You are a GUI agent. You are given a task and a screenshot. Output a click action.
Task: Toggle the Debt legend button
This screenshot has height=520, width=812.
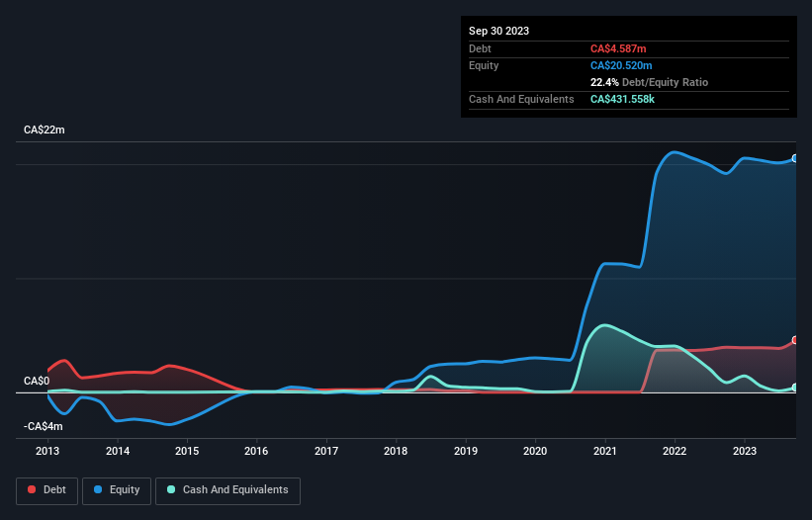click(x=47, y=490)
